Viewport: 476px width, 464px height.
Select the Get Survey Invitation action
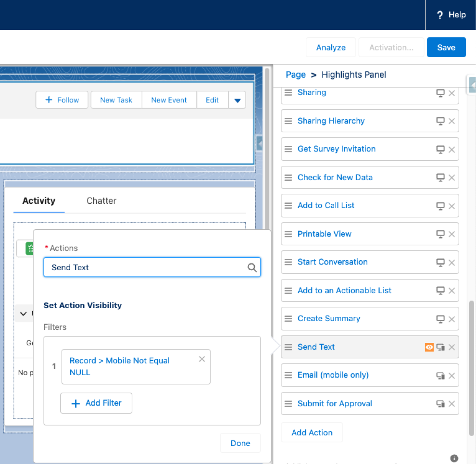pyautogui.click(x=337, y=149)
